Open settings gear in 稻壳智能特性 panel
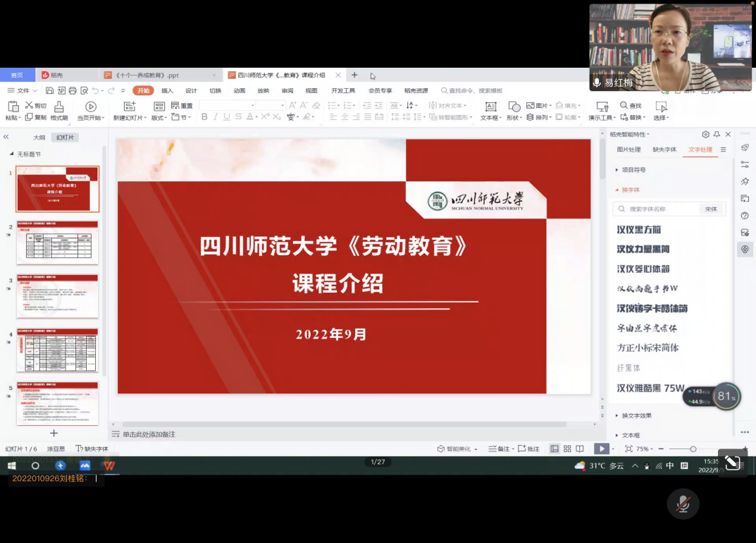 705,134
